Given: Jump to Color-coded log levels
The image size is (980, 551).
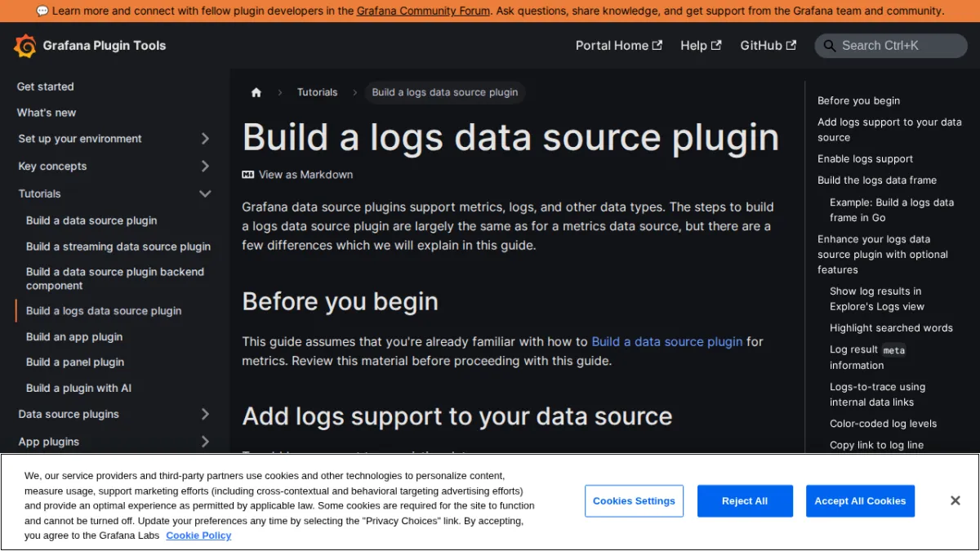Looking at the screenshot, I should click(883, 424).
